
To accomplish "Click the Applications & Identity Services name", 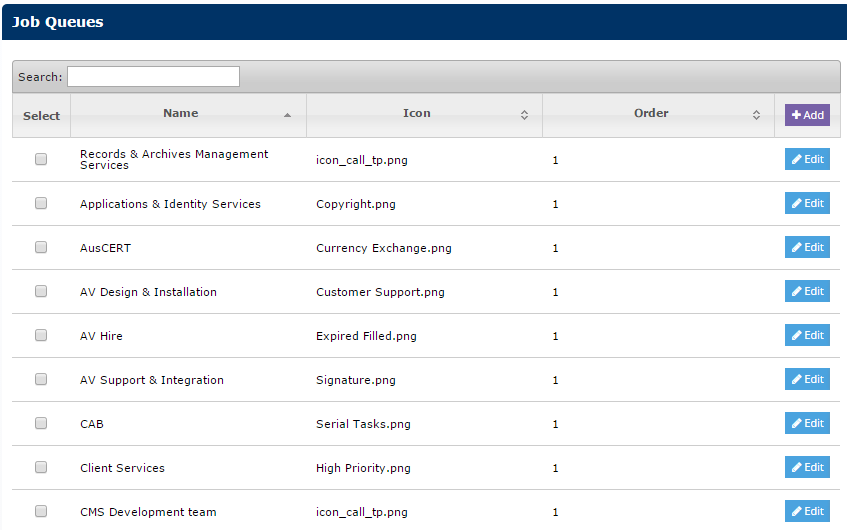I will (x=170, y=204).
